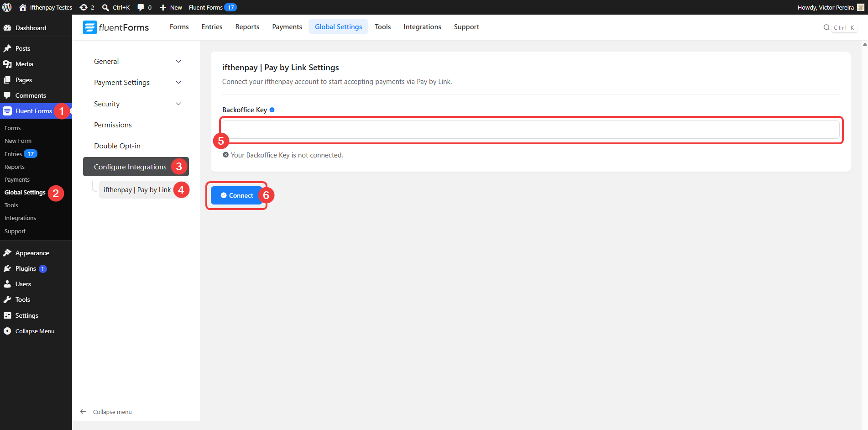Click the Dashboard gauge icon

tap(7, 28)
